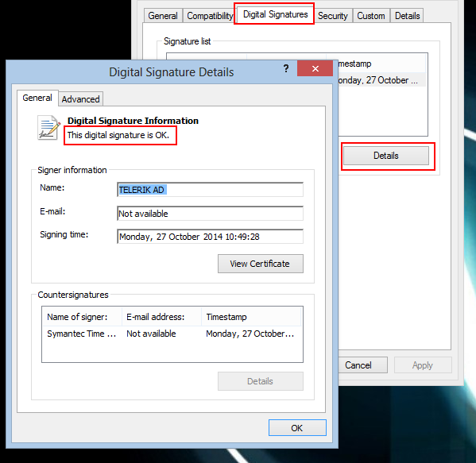Switch to the Advanced tab

81,99
